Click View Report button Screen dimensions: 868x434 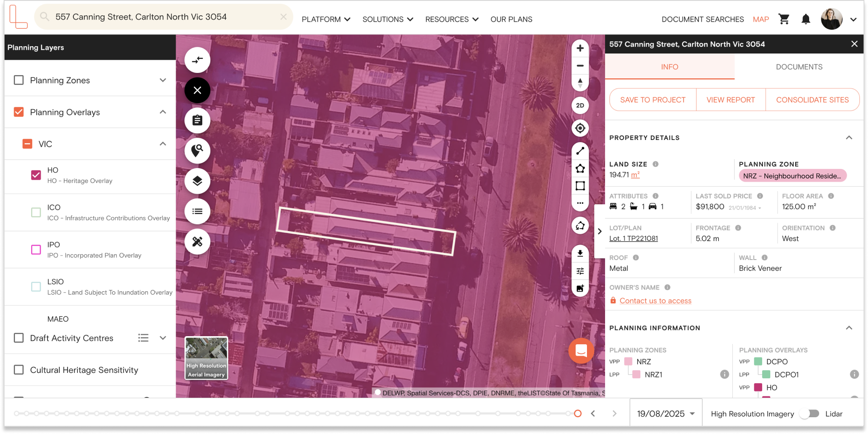pyautogui.click(x=731, y=100)
